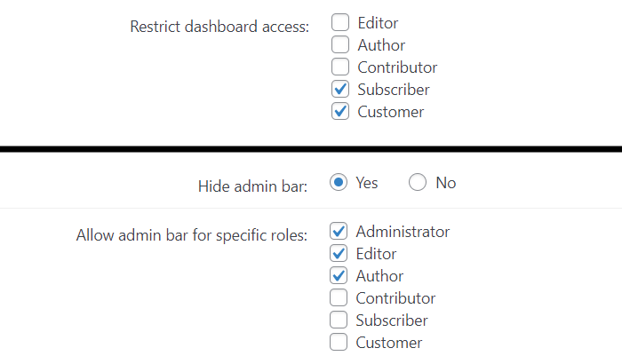Viewport: 622px width, 364px height.
Task: Click the 'Yes' text beside the radio button
Action: tap(367, 183)
